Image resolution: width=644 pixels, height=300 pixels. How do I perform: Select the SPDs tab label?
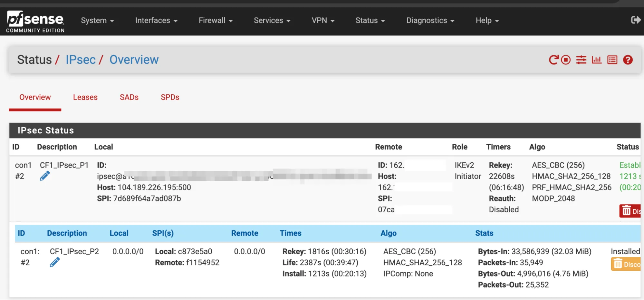pos(170,97)
